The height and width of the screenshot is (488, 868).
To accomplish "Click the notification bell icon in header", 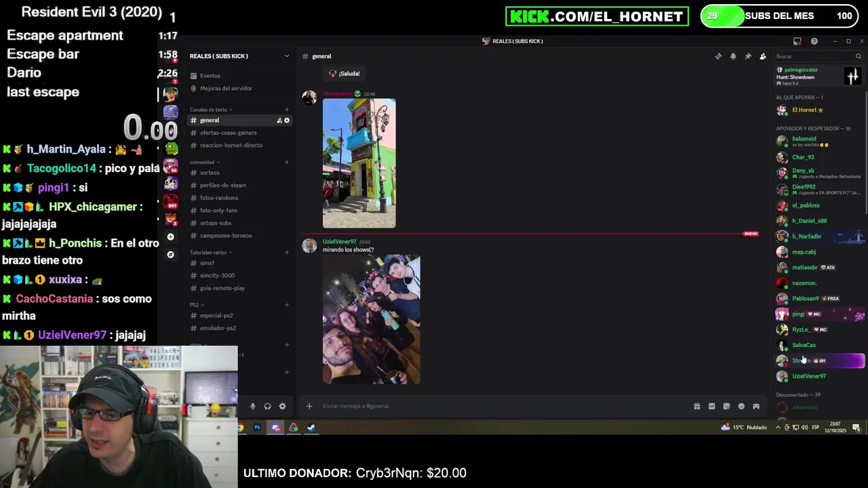I will coord(733,56).
